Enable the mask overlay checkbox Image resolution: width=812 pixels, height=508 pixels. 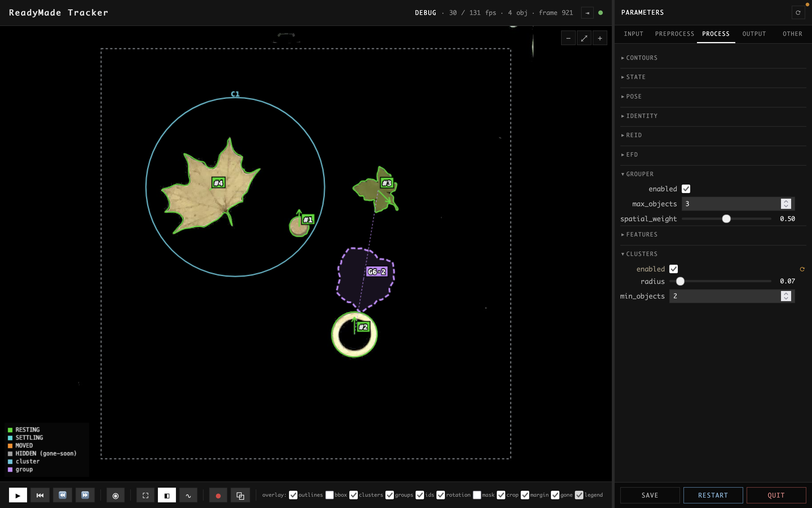coord(477,495)
